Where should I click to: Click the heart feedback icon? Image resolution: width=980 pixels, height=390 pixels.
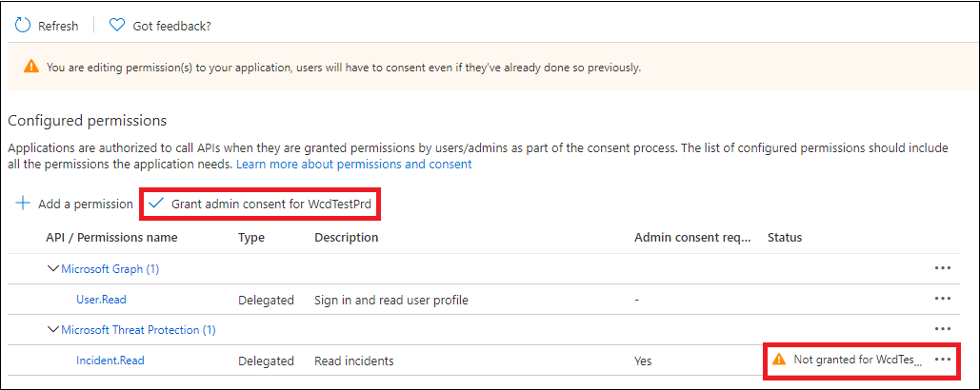(x=116, y=26)
